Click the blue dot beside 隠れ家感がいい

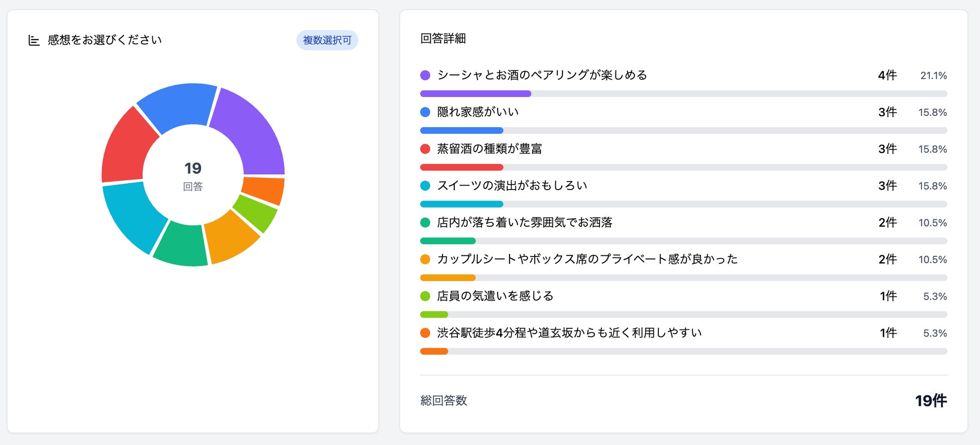tap(425, 112)
